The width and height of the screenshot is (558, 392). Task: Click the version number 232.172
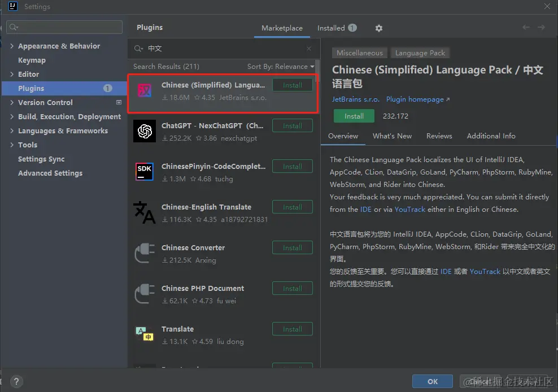(x=395, y=116)
